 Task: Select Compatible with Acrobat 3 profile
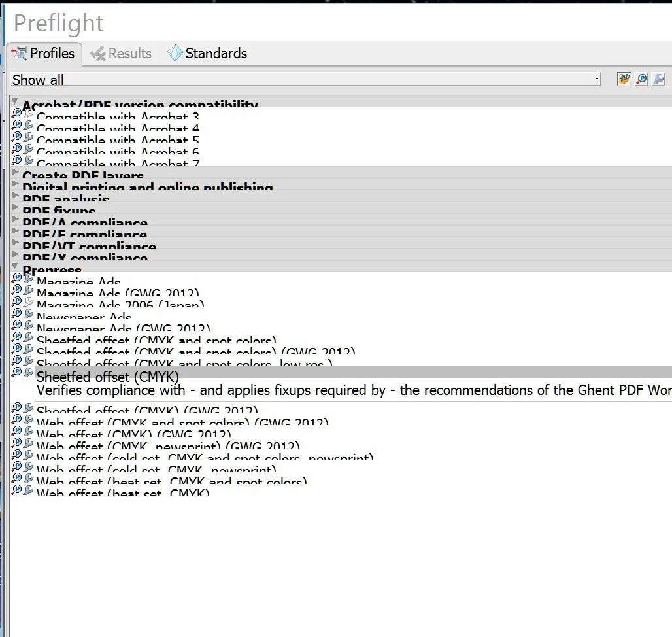pos(118,116)
